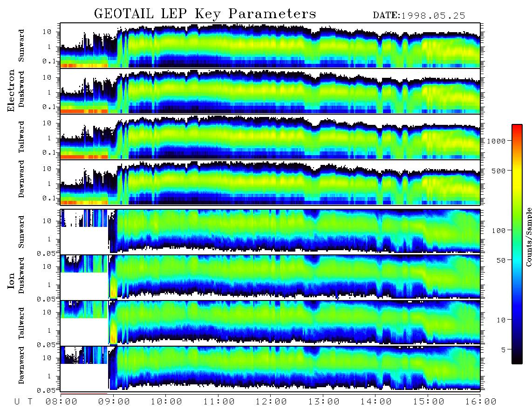The height and width of the screenshot is (410, 532).
Task: Click the color scale bar legend
Action: point(517,244)
